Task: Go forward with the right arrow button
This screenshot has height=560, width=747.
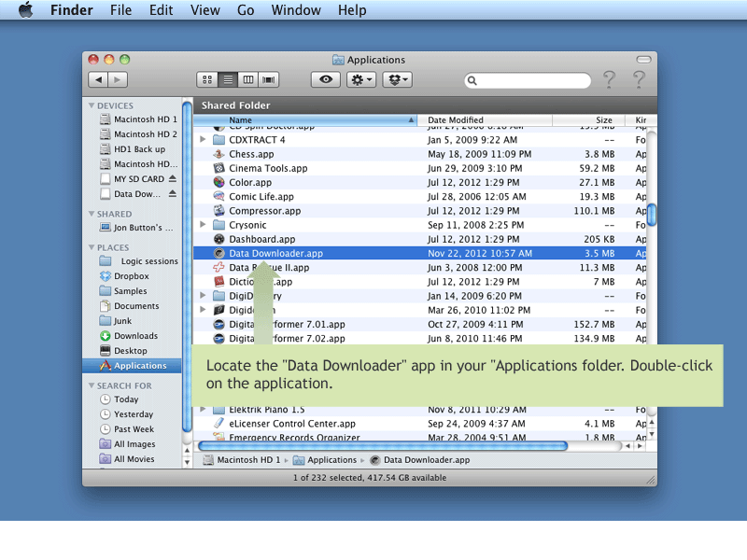Action: (118, 79)
